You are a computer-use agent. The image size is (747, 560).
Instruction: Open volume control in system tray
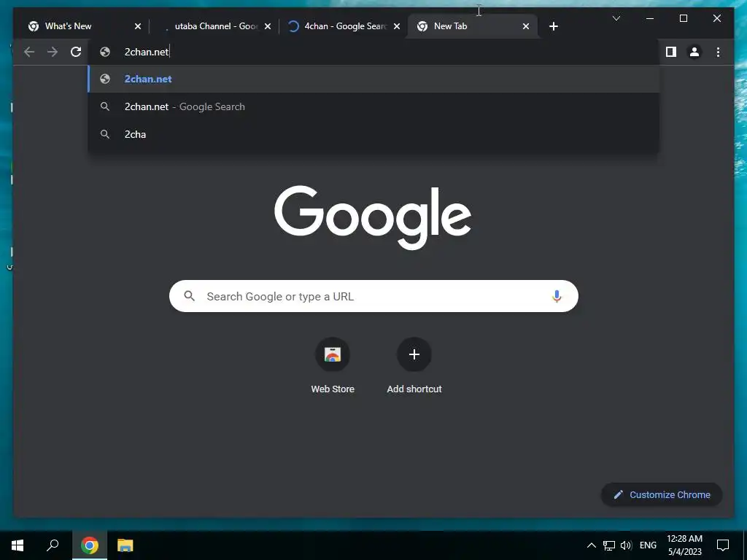626,545
